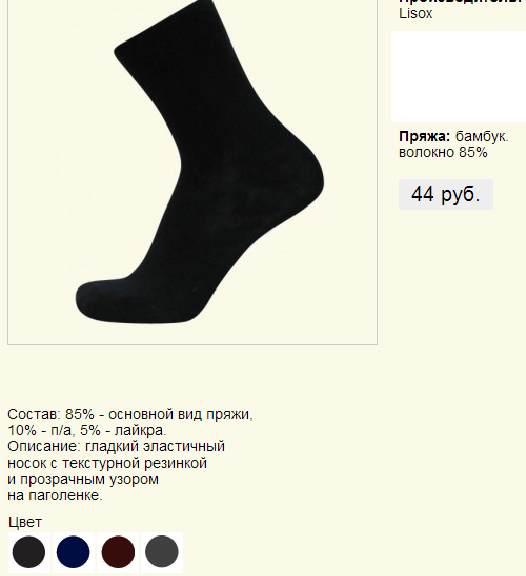Click the бамбук. yarn text
Viewport: 526px width, 576px height.
[x=482, y=137]
